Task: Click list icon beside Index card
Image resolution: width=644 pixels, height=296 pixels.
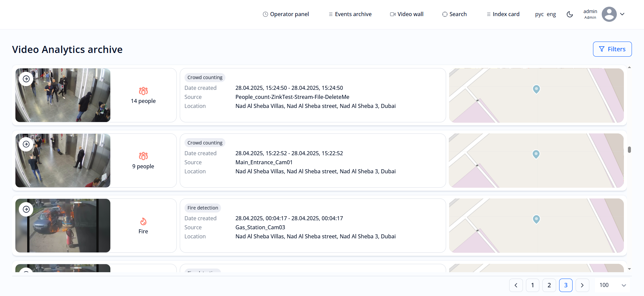Action: point(489,14)
